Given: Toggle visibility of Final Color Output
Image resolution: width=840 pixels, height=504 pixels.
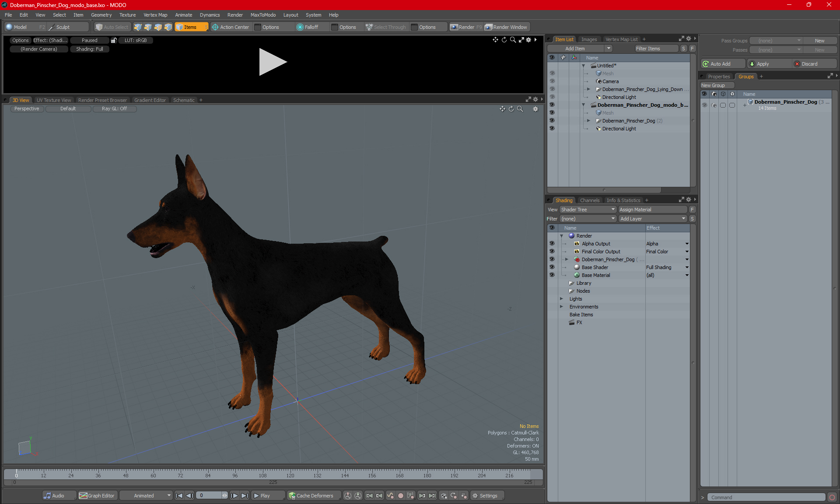Looking at the screenshot, I should (x=552, y=252).
